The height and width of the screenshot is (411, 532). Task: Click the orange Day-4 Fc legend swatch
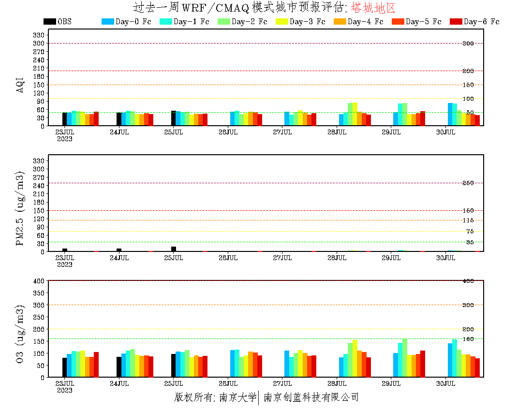click(340, 22)
